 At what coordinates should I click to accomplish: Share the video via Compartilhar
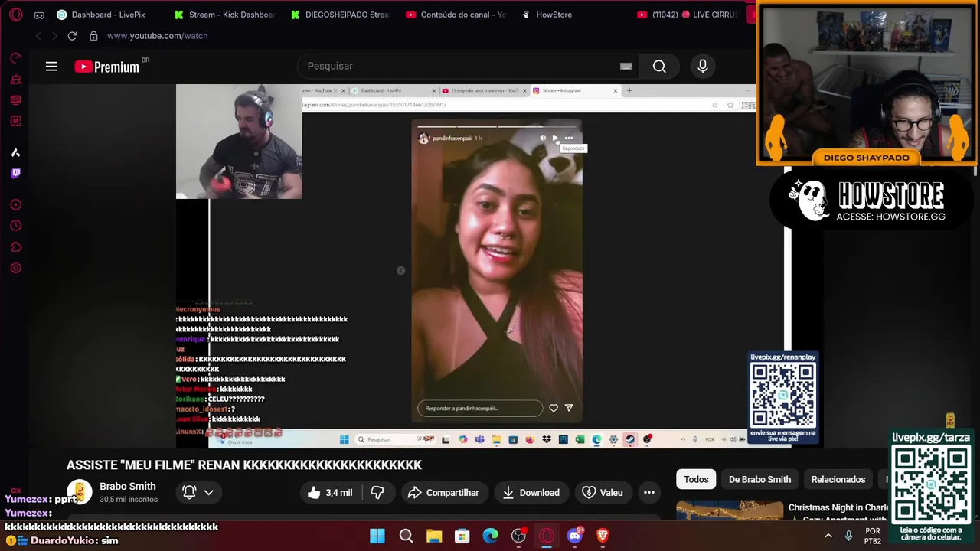coord(443,493)
